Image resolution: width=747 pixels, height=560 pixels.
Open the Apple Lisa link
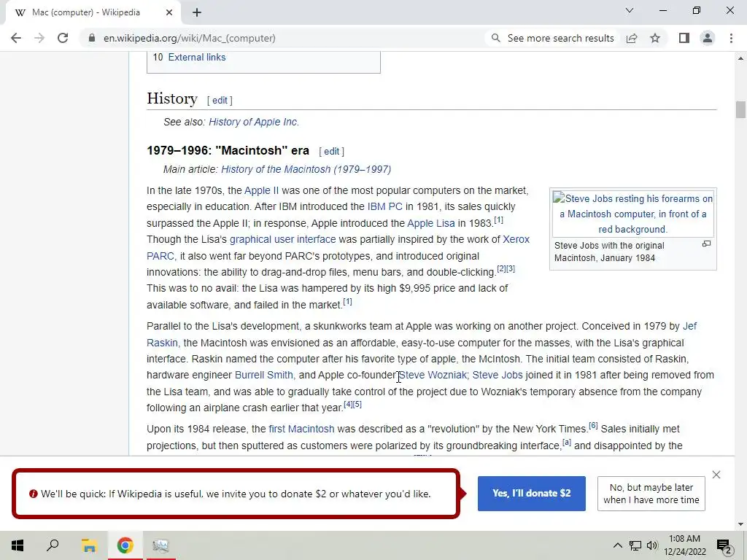(430, 223)
